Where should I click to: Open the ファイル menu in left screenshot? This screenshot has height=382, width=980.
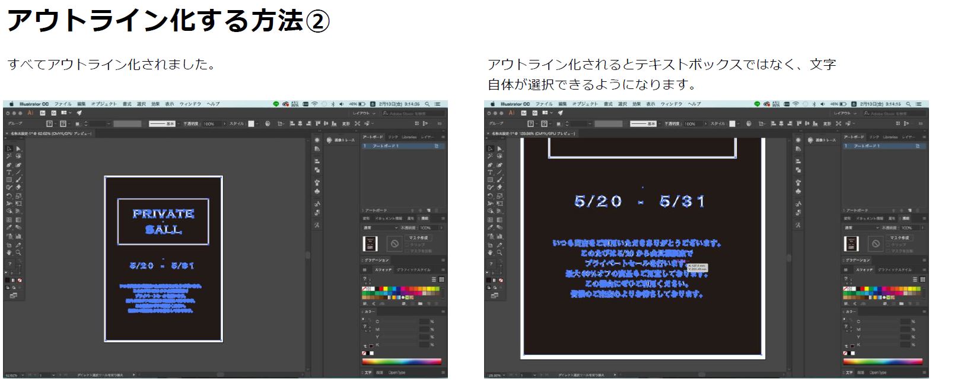tap(62, 104)
